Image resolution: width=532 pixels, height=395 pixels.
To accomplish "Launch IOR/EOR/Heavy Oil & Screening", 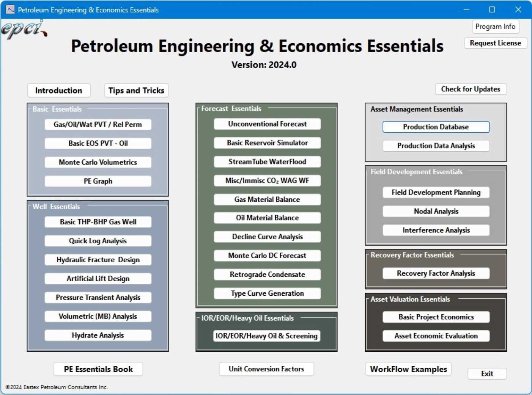I will pos(267,336).
